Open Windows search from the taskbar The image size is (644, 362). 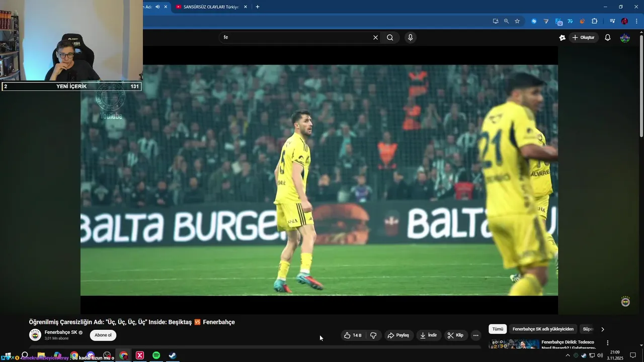tap(25, 355)
